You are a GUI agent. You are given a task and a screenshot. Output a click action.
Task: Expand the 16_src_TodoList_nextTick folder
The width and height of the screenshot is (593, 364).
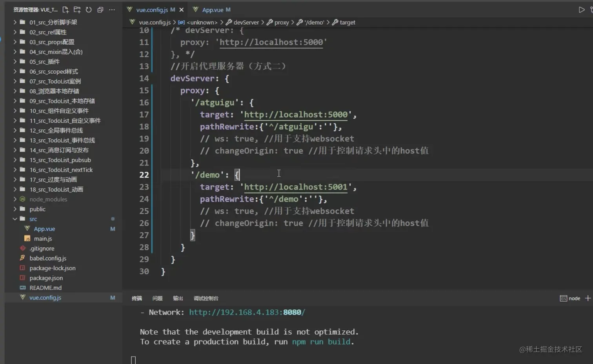[x=15, y=170]
